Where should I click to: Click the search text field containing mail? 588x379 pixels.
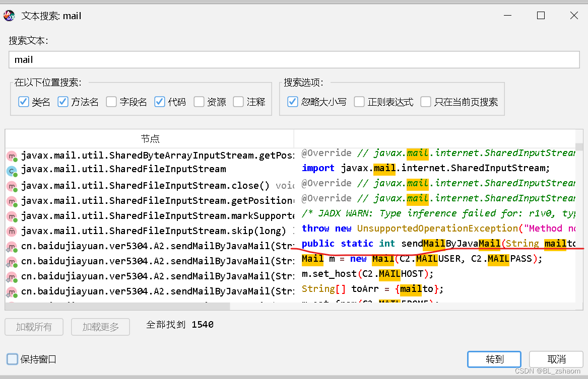tap(294, 59)
